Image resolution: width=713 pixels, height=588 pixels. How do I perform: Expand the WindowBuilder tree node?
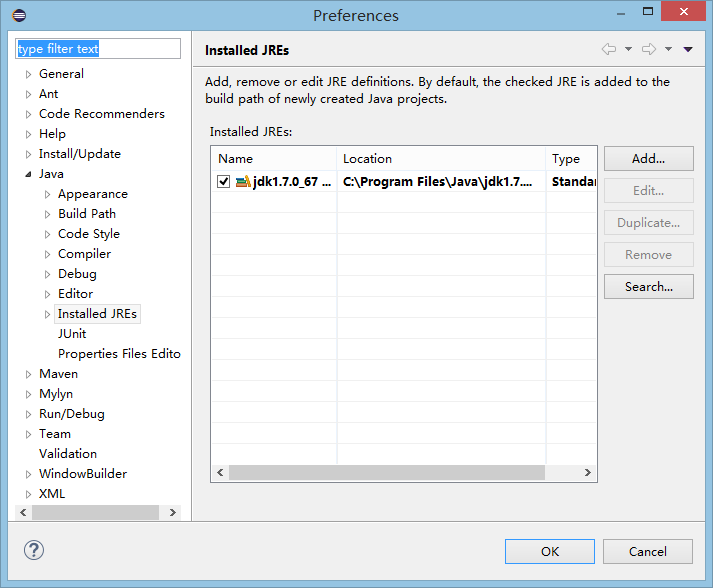coord(28,474)
